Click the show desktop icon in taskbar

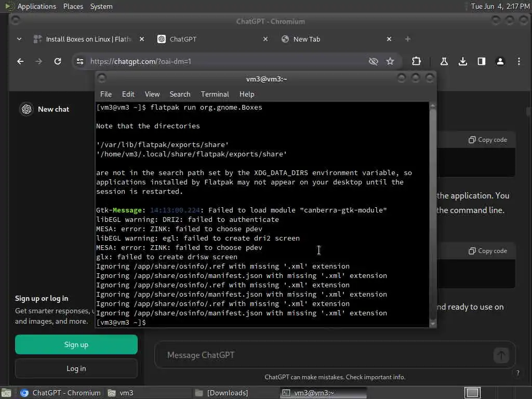click(x=6, y=393)
